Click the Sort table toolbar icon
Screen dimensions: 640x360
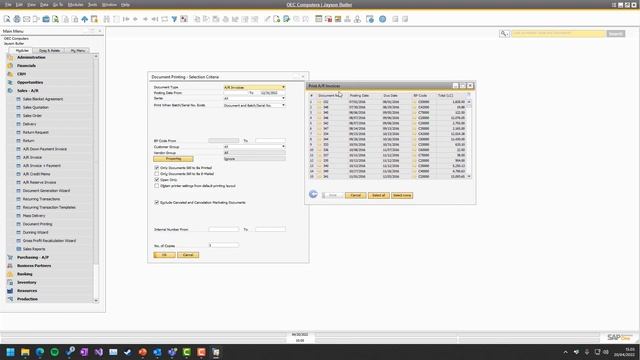[x=184, y=19]
